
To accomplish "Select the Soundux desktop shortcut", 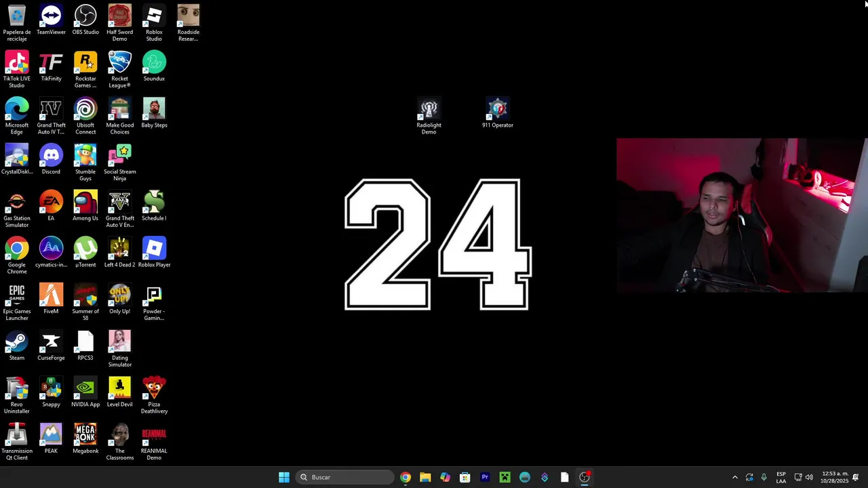I will (154, 66).
